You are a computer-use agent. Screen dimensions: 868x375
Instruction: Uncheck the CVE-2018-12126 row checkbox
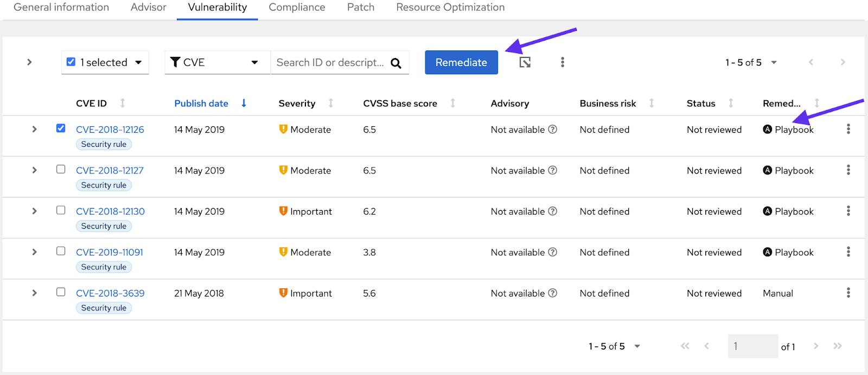[x=61, y=128]
